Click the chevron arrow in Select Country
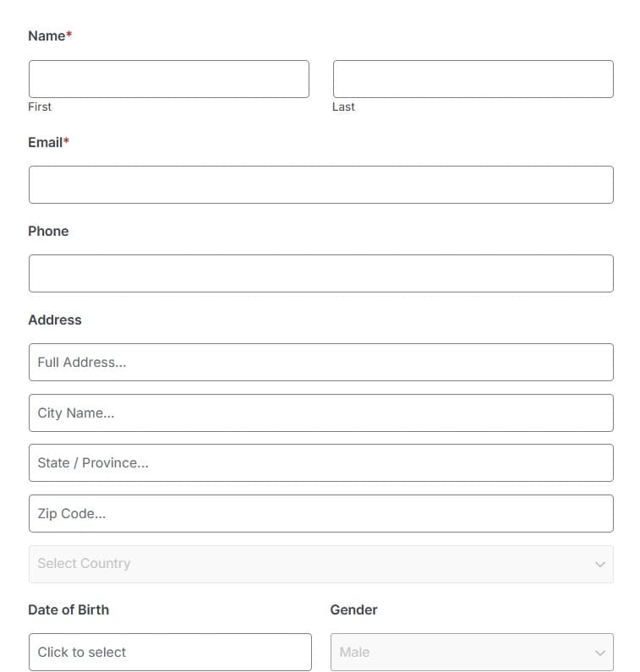The height and width of the screenshot is (672, 640). [x=599, y=564]
